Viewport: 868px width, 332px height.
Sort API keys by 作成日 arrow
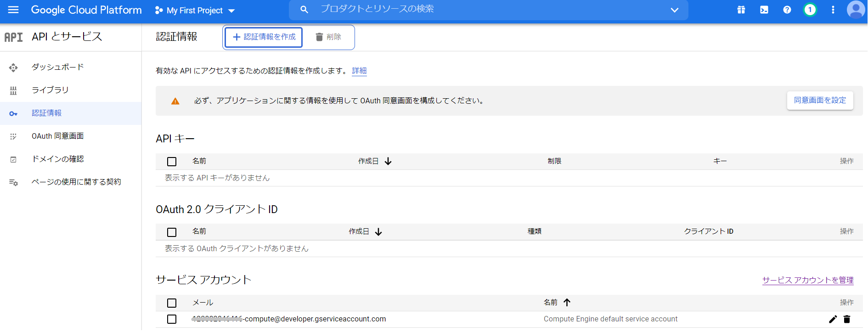pos(388,161)
